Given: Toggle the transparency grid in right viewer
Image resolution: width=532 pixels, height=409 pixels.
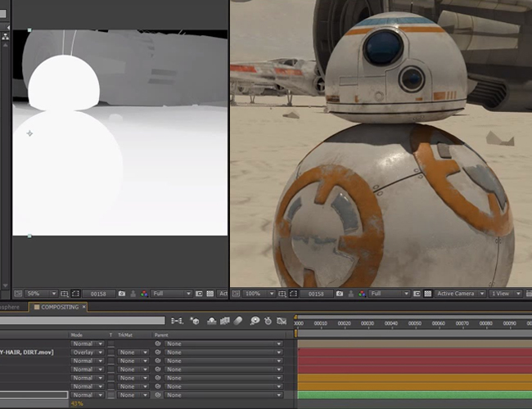Looking at the screenshot, I should [428, 294].
